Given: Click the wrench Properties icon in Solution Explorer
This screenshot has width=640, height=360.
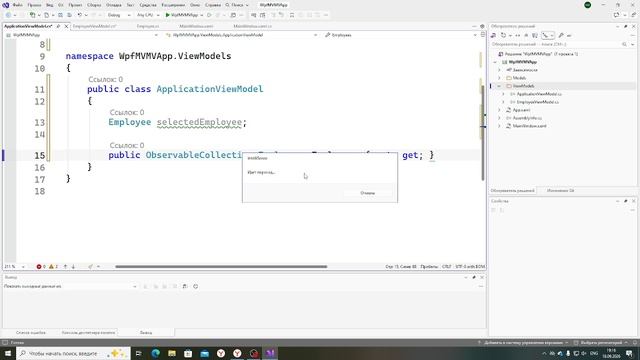Looking at the screenshot, I should tap(561, 36).
